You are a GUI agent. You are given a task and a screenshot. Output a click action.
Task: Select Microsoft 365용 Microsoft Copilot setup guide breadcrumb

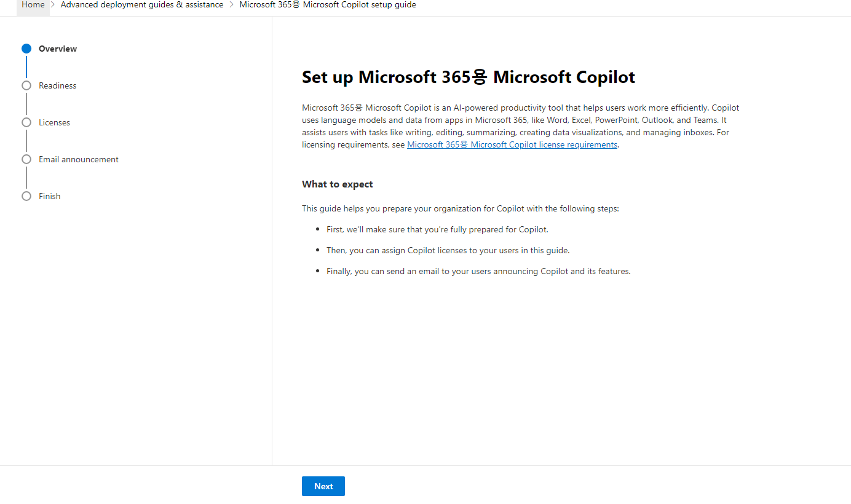[x=328, y=5]
